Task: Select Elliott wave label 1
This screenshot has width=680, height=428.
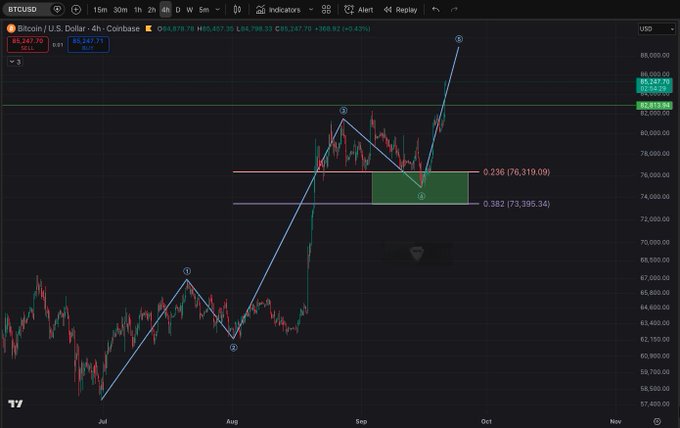Action: coord(187,271)
